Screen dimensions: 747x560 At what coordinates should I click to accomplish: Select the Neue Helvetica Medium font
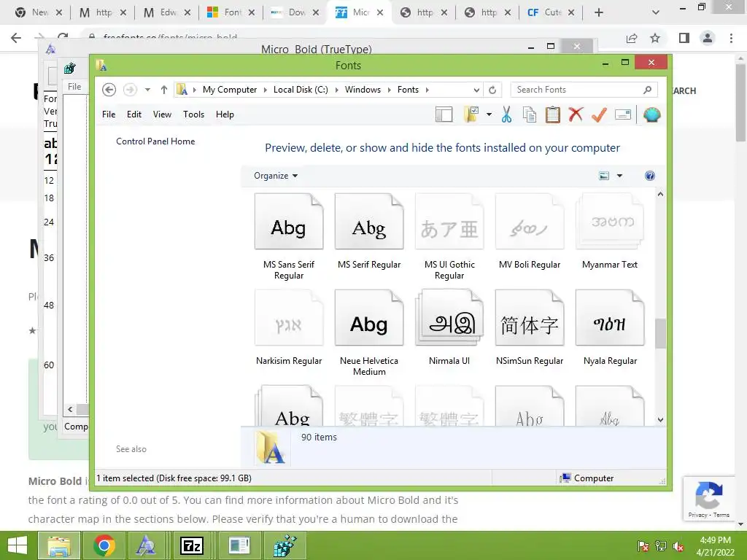pyautogui.click(x=369, y=332)
